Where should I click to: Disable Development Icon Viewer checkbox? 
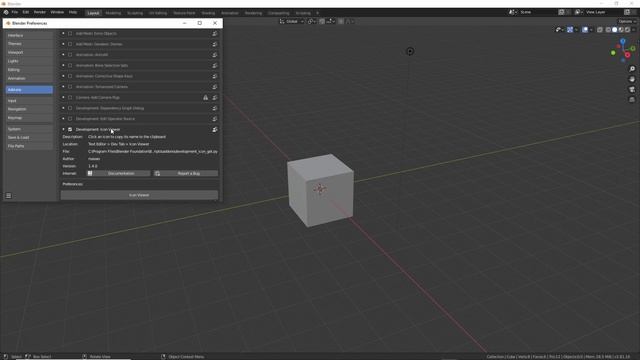[x=70, y=129]
